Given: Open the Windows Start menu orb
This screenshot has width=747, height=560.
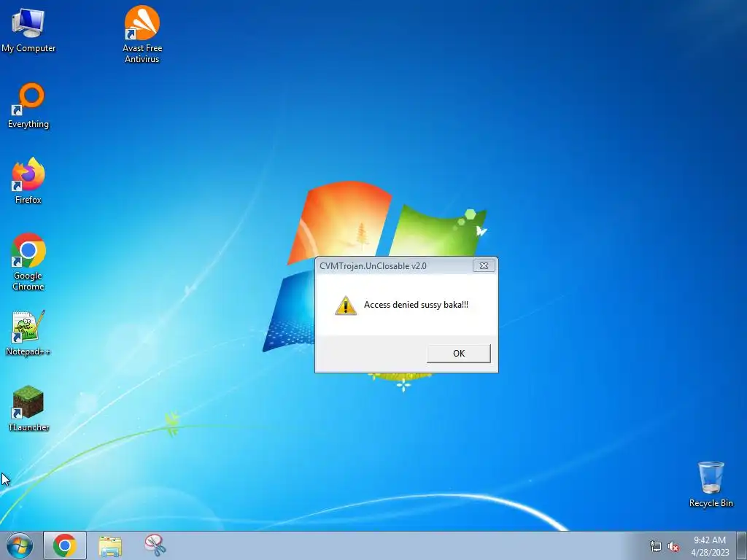Looking at the screenshot, I should [20, 545].
